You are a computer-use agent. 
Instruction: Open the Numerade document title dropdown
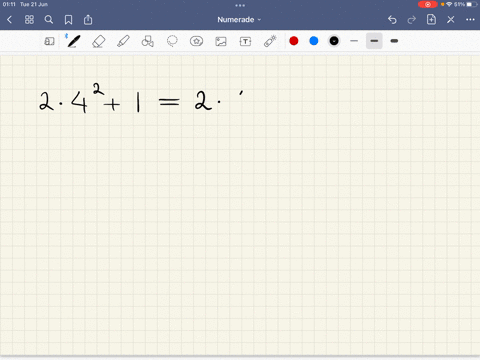click(239, 20)
